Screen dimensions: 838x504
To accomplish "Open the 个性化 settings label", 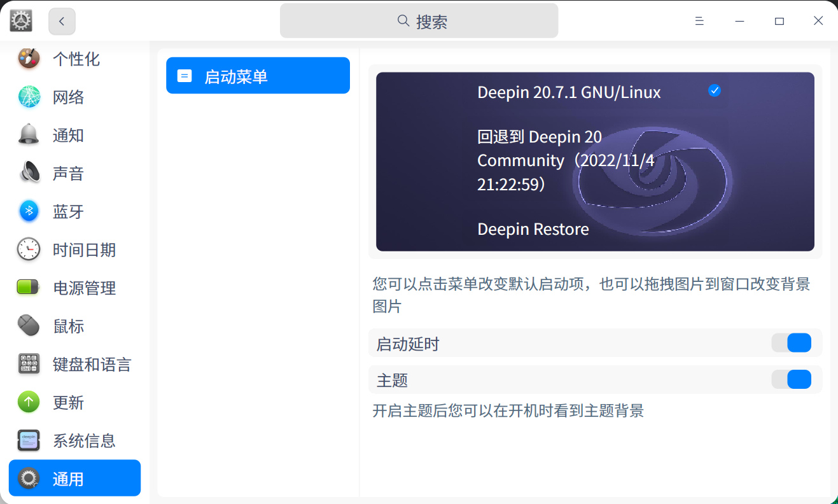I will (x=76, y=59).
